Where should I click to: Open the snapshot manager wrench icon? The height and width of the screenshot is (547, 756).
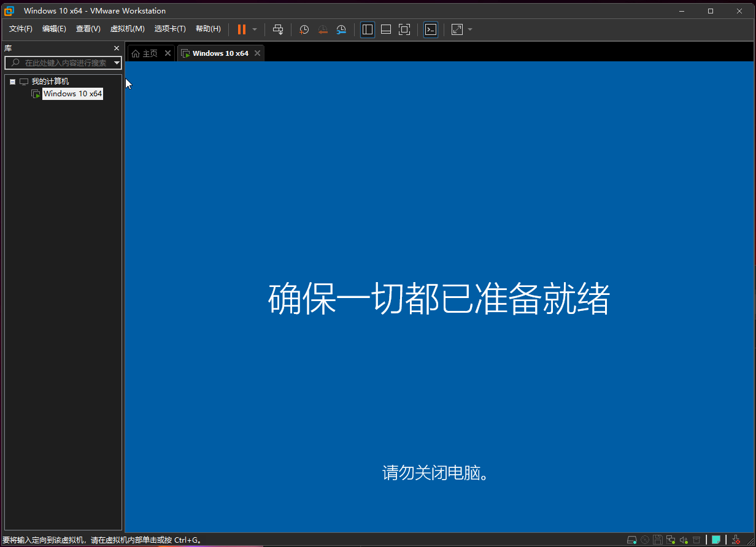[x=341, y=29]
